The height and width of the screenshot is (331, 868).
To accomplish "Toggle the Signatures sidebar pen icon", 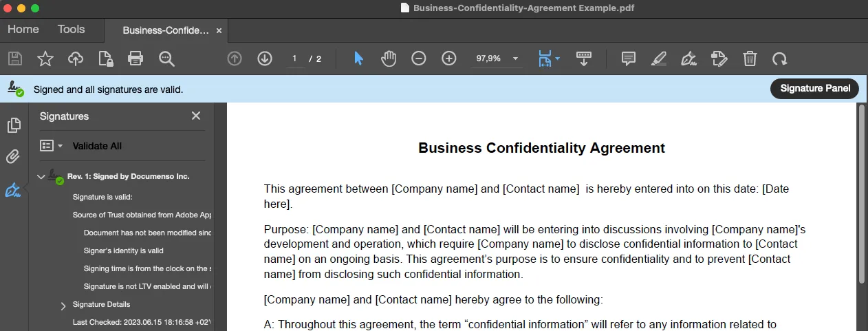I will point(13,190).
